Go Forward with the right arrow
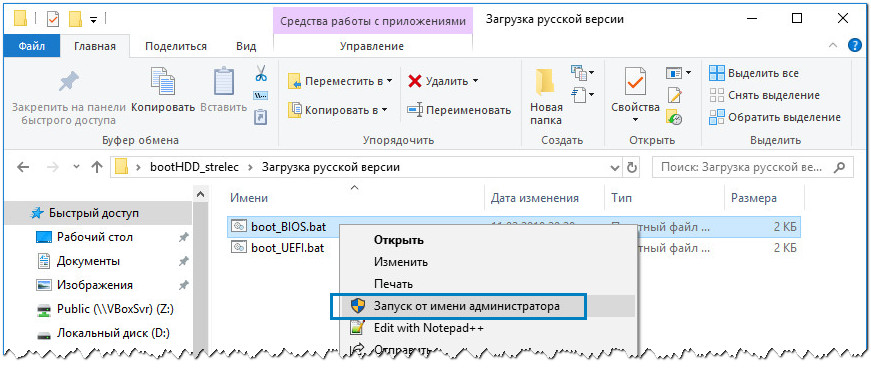 pyautogui.click(x=54, y=167)
